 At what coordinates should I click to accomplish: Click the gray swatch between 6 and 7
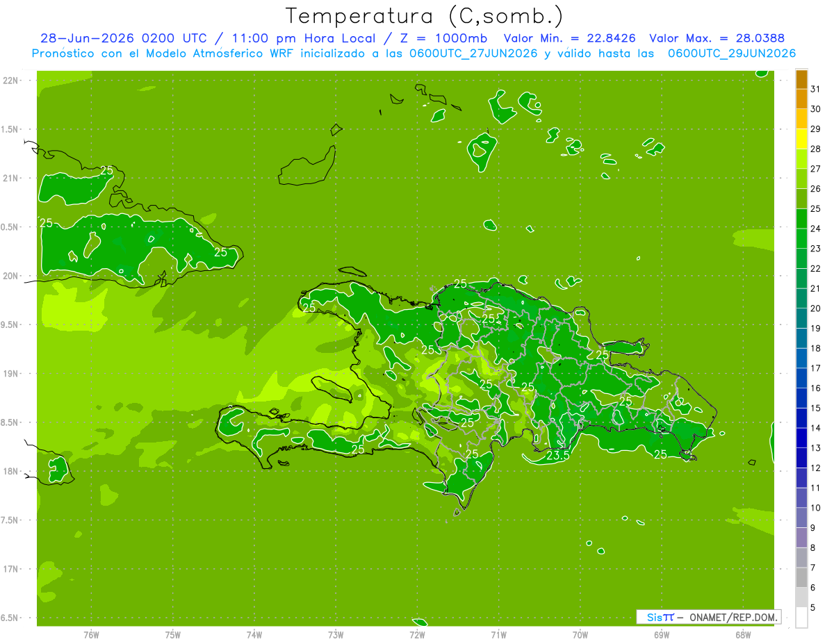[801, 577]
